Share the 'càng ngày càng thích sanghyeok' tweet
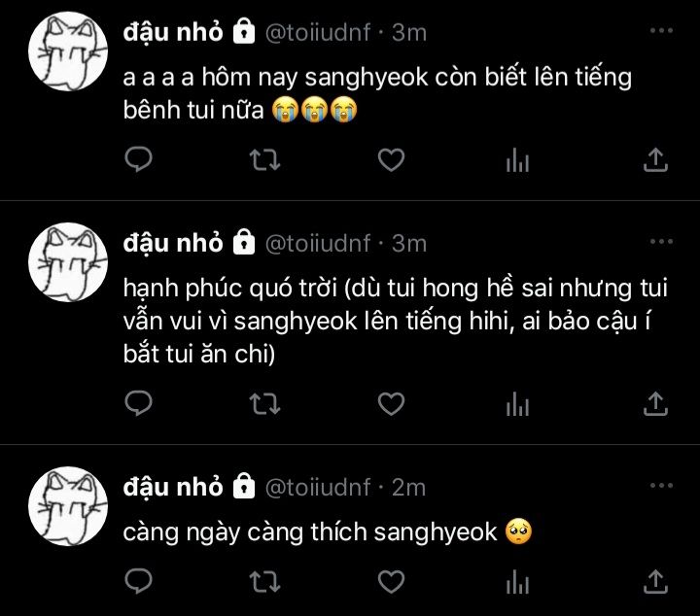Screen dimensions: 700x616 655,581
